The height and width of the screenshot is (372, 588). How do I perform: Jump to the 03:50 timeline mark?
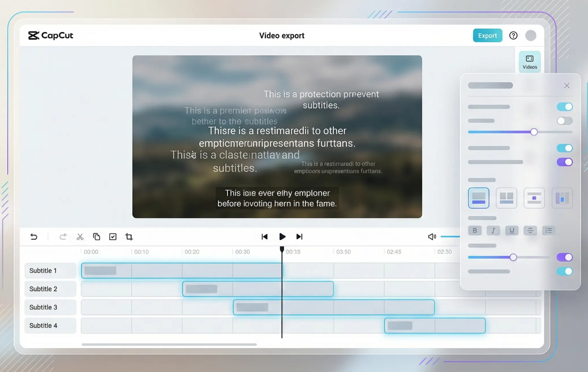pyautogui.click(x=344, y=252)
